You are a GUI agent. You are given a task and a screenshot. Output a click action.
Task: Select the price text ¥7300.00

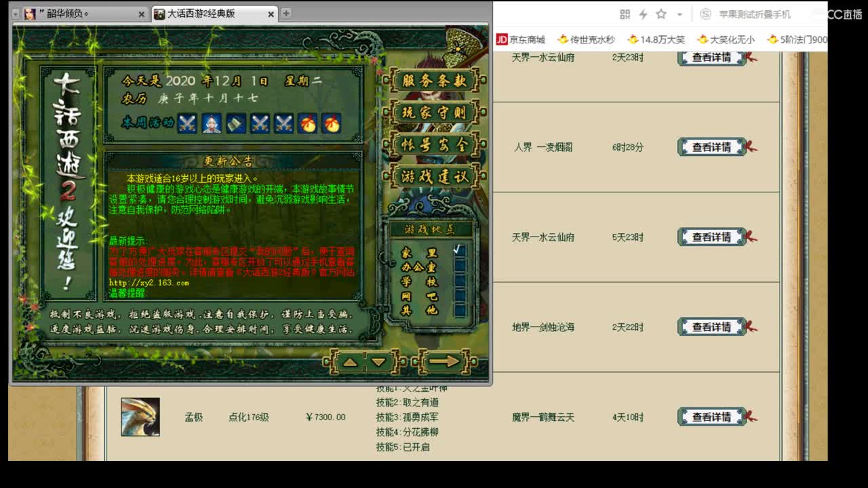(325, 417)
